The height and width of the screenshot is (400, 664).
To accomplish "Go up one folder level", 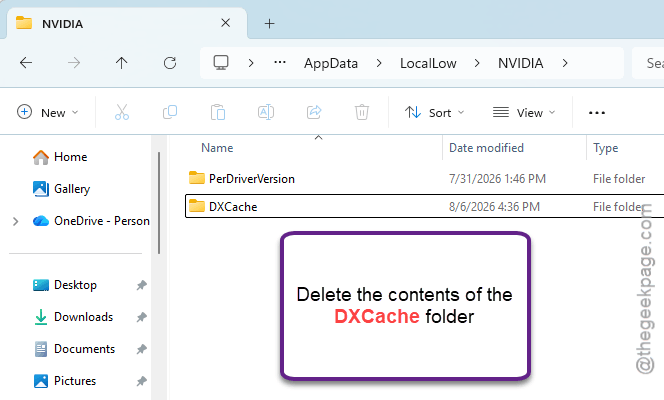I will (x=122, y=63).
